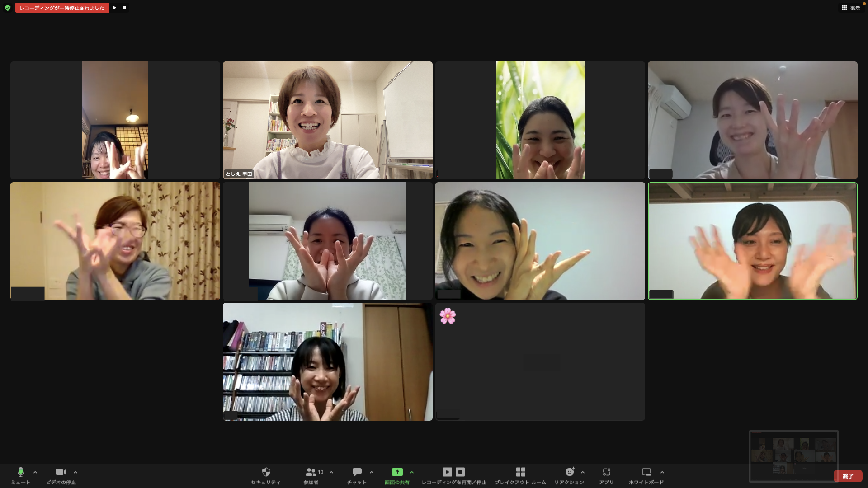Open audio options arrow beside ミュート
This screenshot has width=868, height=488.
35,472
